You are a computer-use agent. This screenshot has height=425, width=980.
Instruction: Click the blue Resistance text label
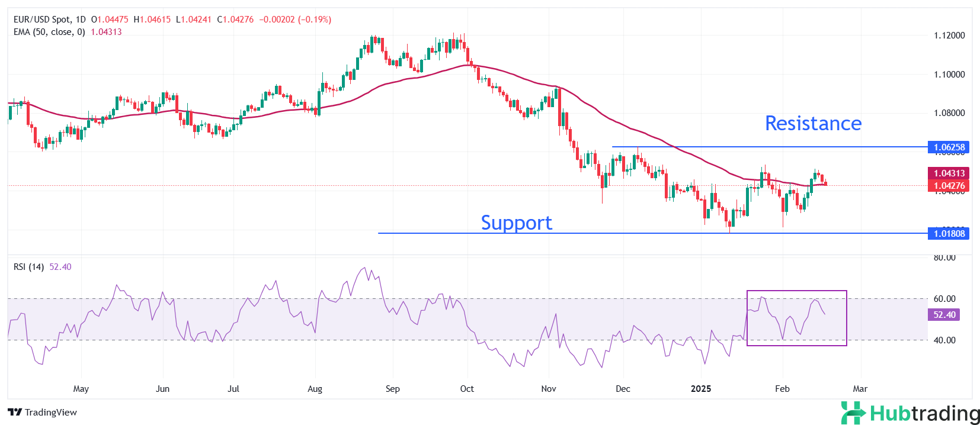point(813,123)
